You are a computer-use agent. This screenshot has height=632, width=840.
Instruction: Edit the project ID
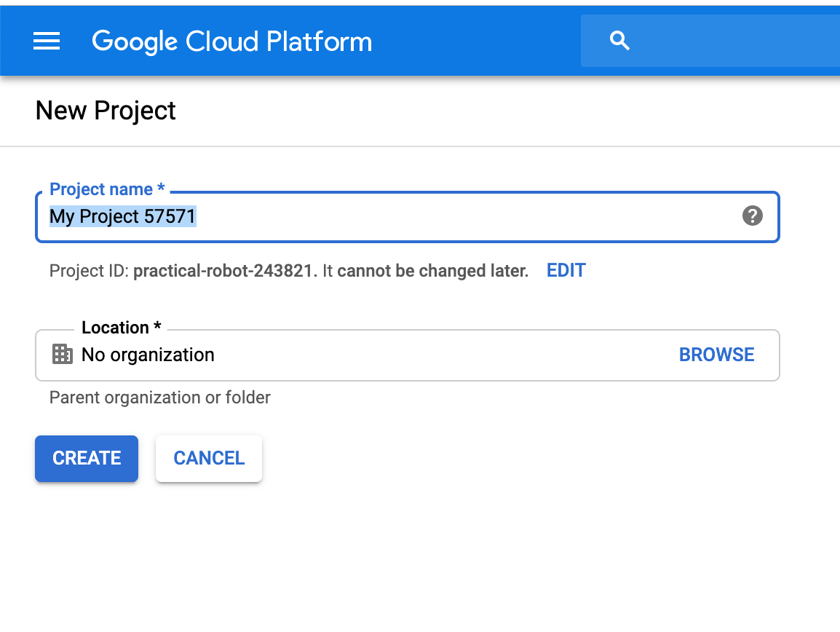pos(566,270)
